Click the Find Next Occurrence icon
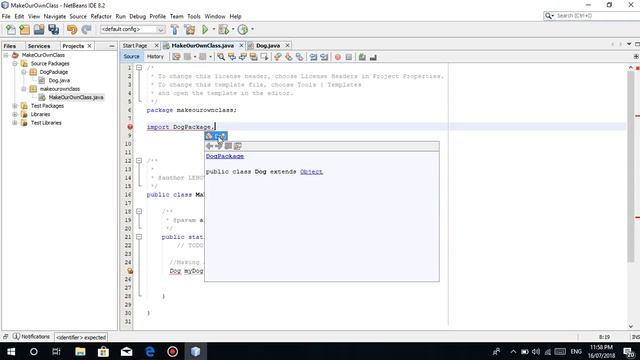Image resolution: width=640 pixels, height=360 pixels. click(x=243, y=57)
